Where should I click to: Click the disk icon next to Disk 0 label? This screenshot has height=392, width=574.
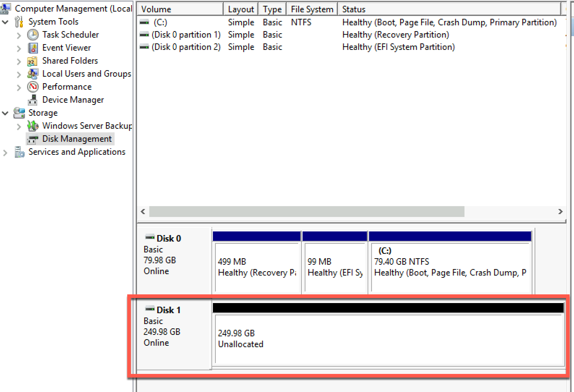point(150,238)
